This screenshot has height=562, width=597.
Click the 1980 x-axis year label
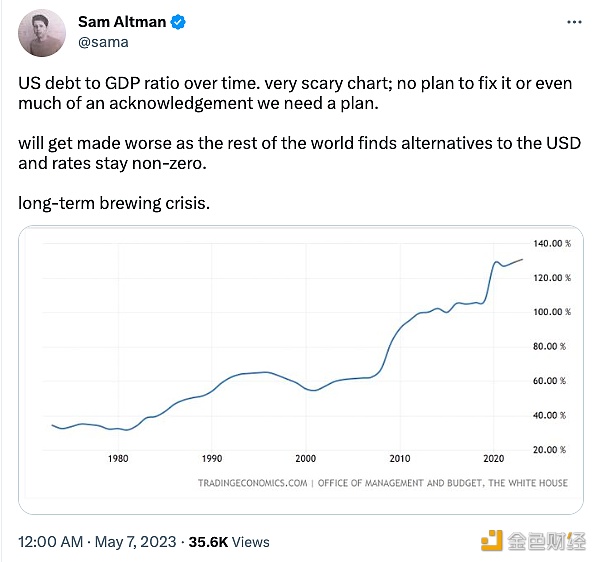[x=118, y=458]
